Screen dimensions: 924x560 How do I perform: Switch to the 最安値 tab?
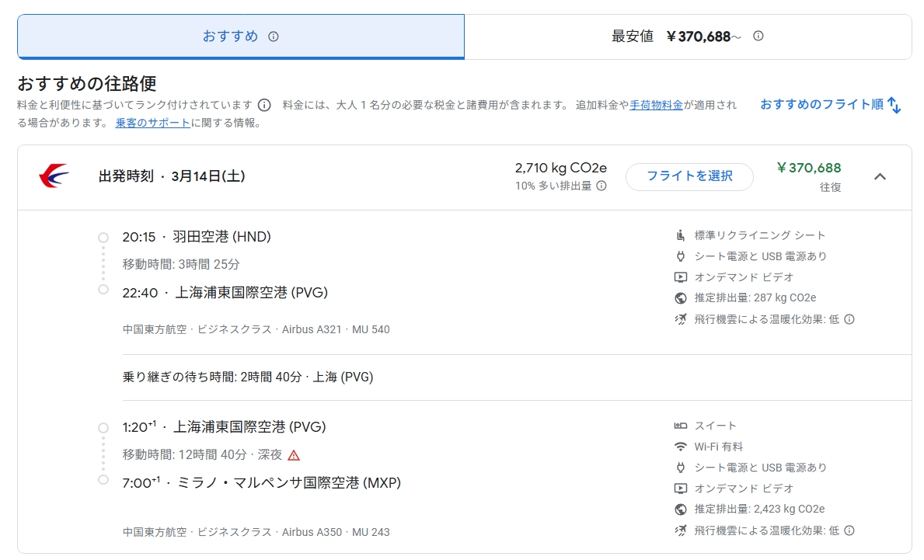[x=687, y=37]
